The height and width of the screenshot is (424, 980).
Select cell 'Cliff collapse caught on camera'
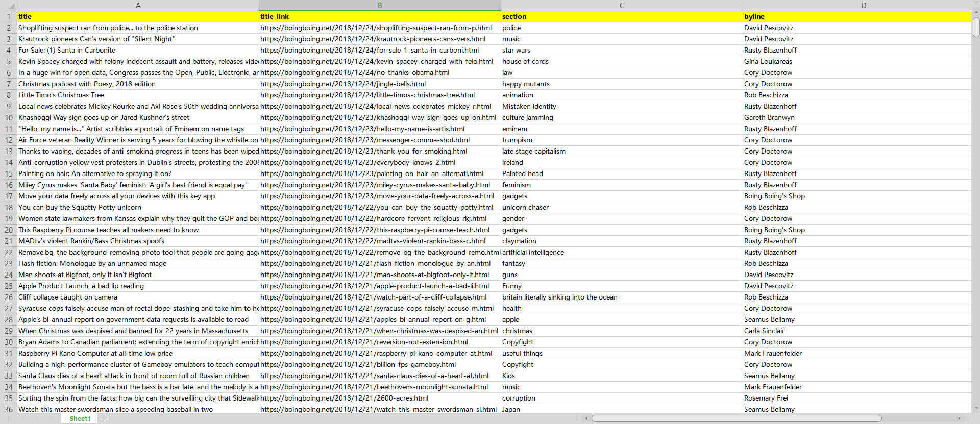click(x=138, y=297)
